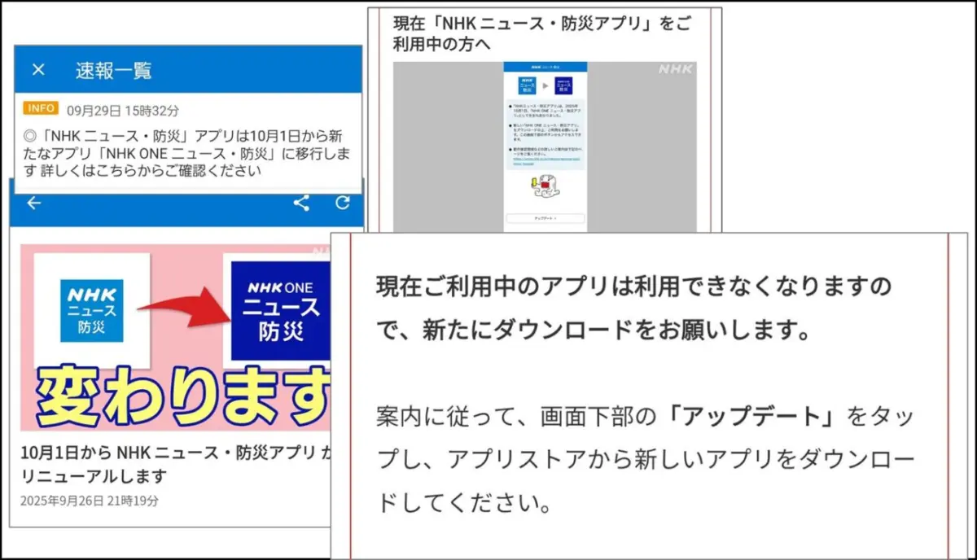Tap the refresh icon in article toolbar

[343, 203]
